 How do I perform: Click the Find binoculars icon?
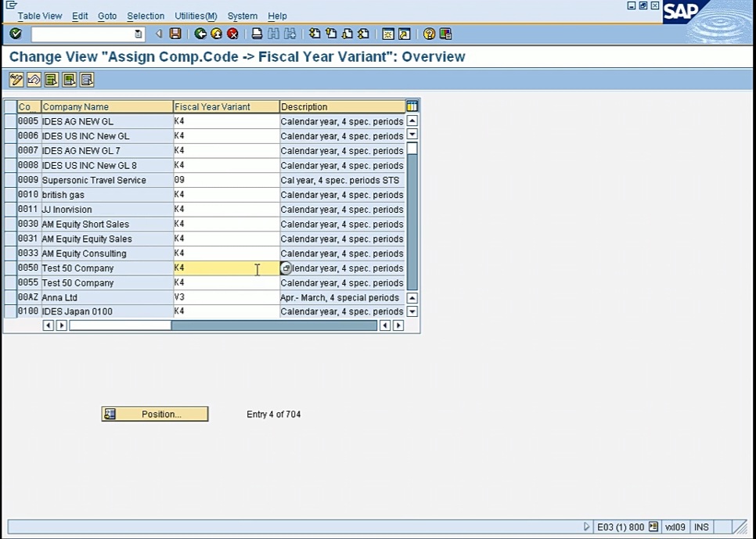273,34
